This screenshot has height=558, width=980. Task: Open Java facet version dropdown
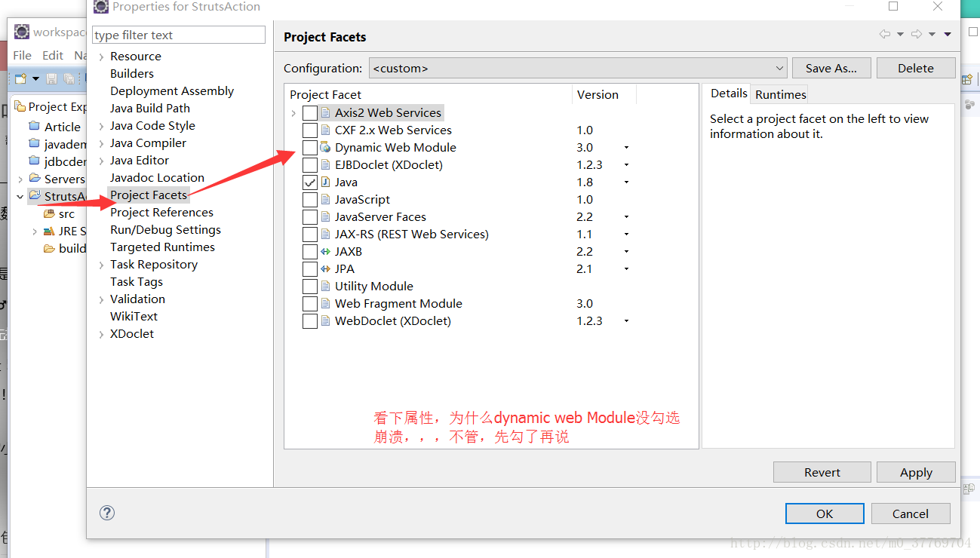tap(626, 182)
